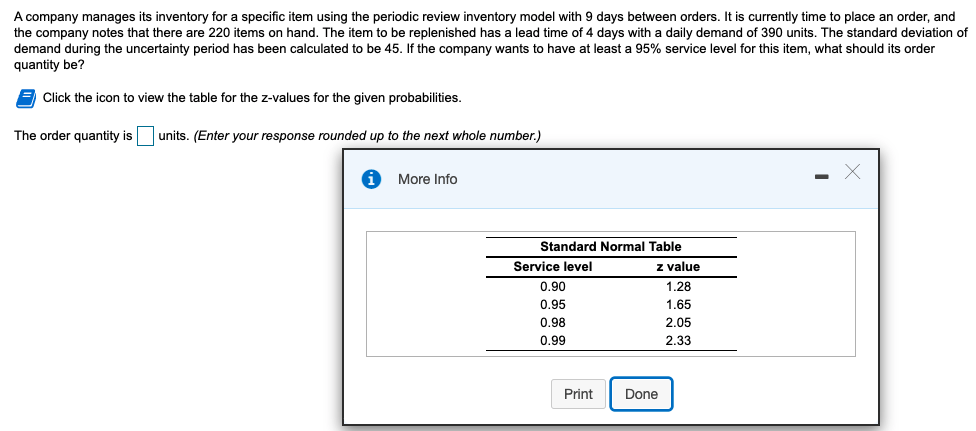The height and width of the screenshot is (431, 976).
Task: Close the More Info dialog
Action: [852, 172]
